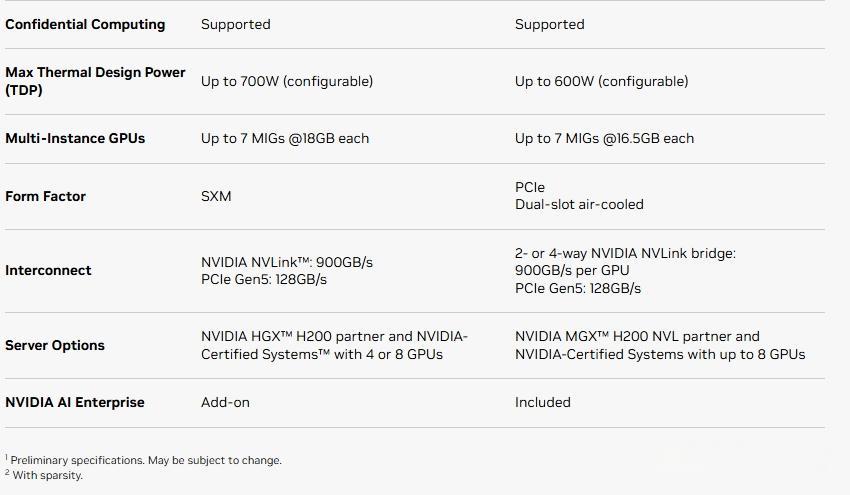This screenshot has width=850, height=495.
Task: Click the Preliminary specifications footnote
Action: pos(146,460)
